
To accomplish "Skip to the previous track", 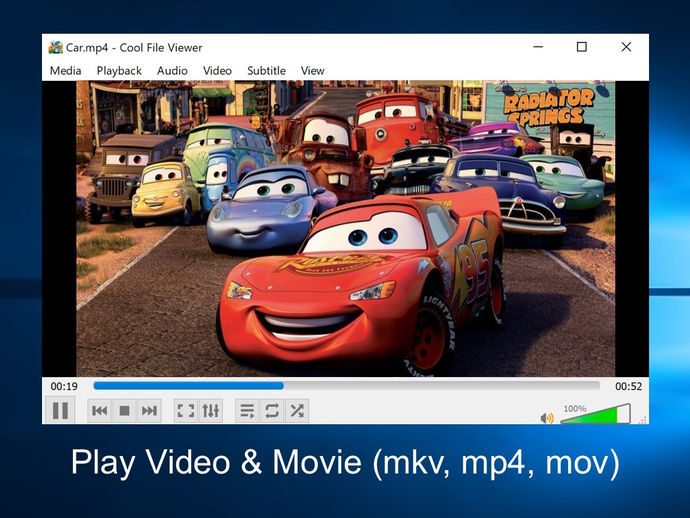I will 99,411.
